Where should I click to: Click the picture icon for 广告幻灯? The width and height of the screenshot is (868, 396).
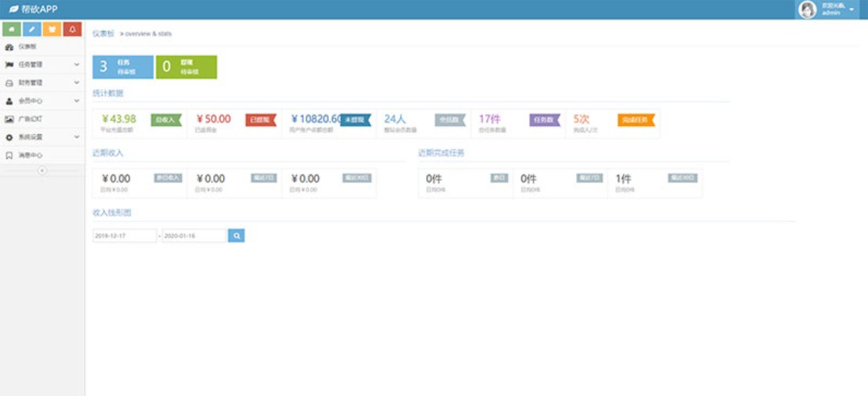click(9, 119)
